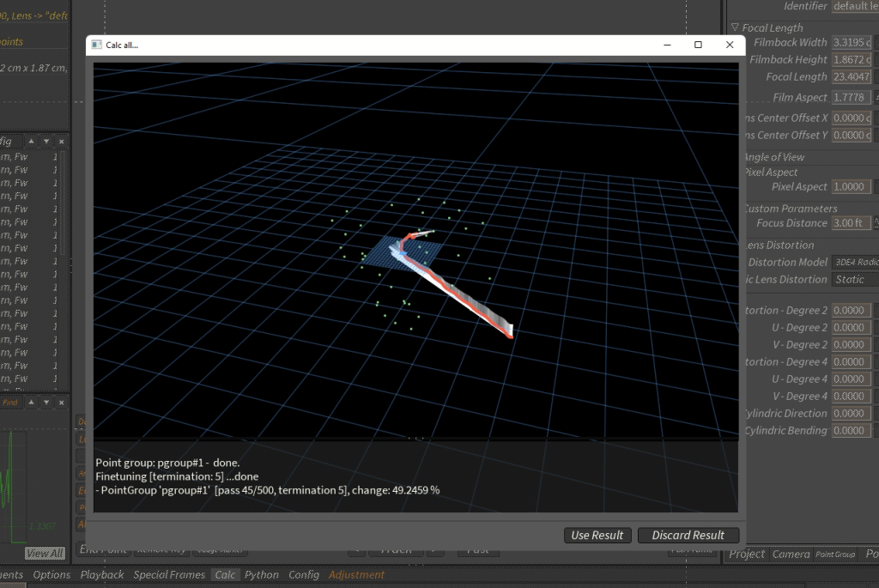Minimize the Calc all dialog window
This screenshot has height=588, width=879.
pyautogui.click(x=666, y=45)
